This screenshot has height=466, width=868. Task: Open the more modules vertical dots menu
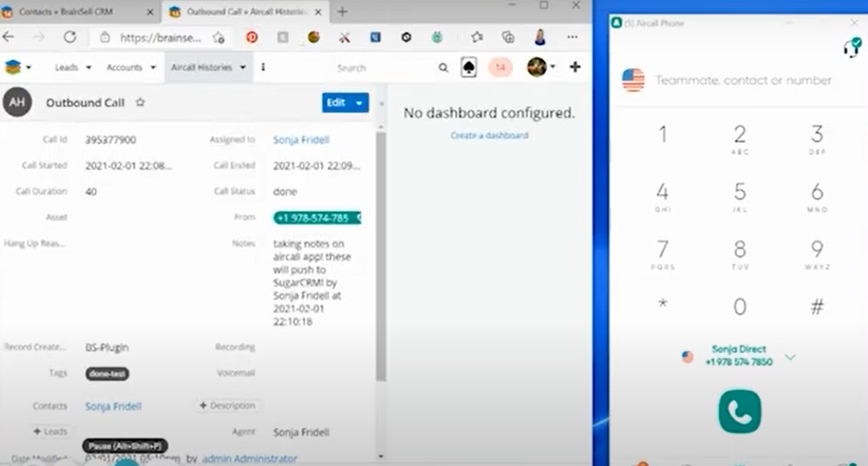click(263, 67)
